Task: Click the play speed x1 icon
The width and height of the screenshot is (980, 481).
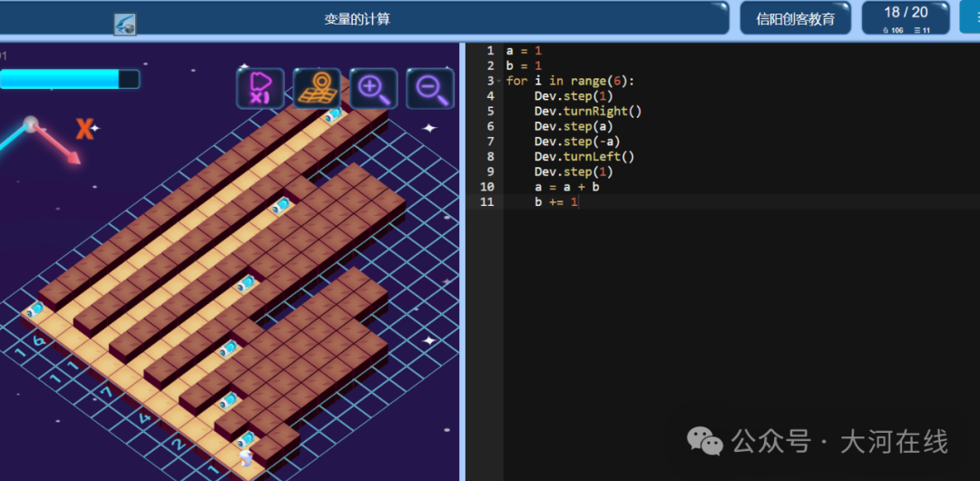Action: [260, 88]
